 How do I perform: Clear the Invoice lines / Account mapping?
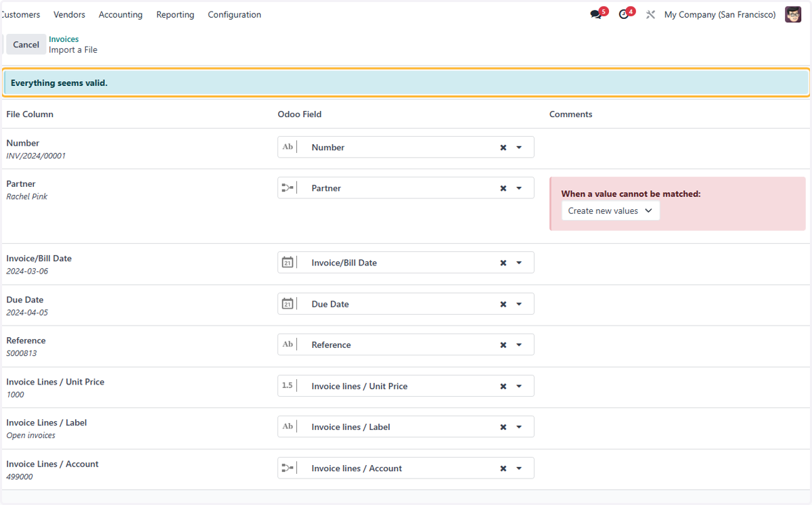[x=503, y=468]
